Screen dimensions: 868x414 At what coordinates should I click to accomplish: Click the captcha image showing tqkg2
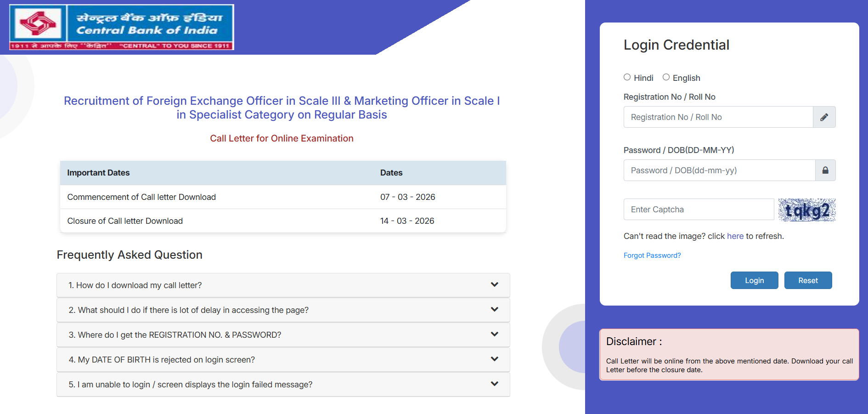click(x=807, y=210)
